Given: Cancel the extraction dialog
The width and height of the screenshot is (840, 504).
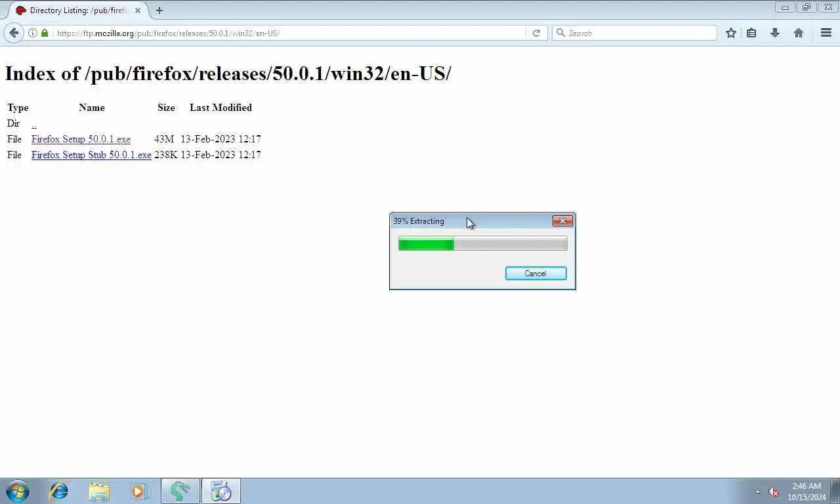Looking at the screenshot, I should click(535, 274).
